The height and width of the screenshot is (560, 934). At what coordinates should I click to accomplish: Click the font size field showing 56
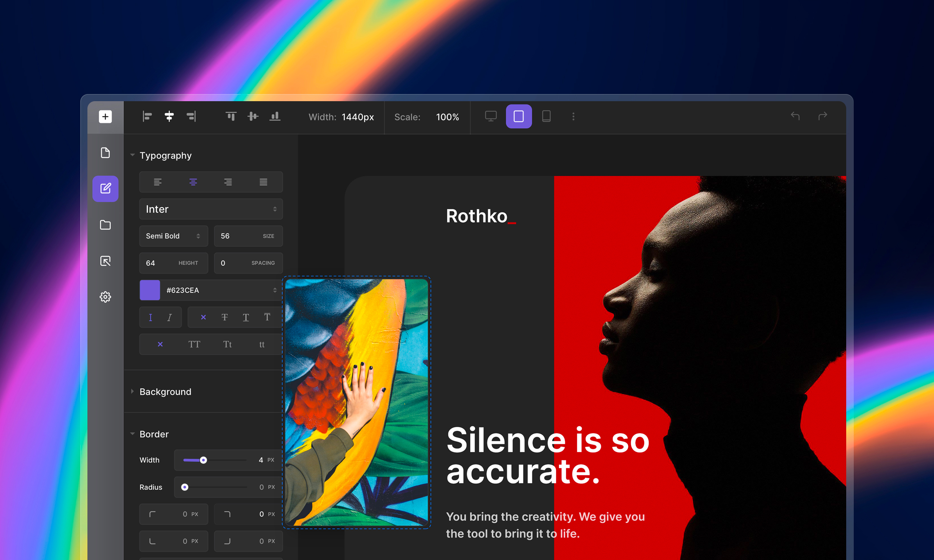(x=248, y=236)
